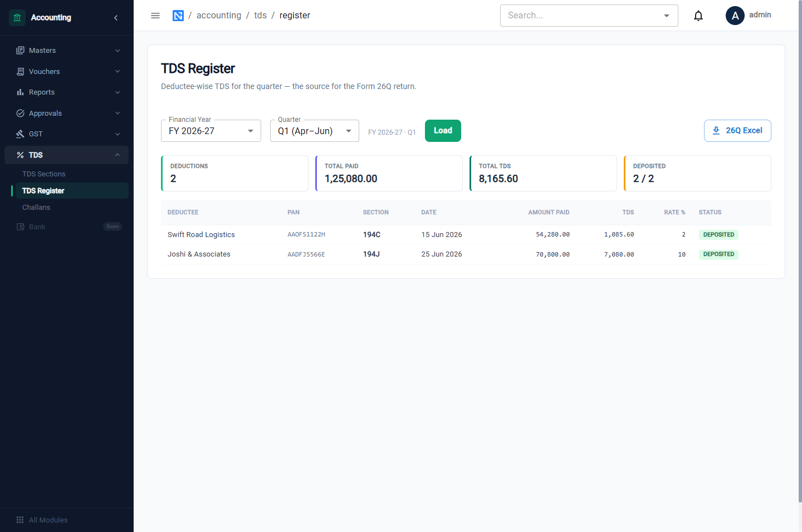Expand the Reports menu

click(67, 92)
